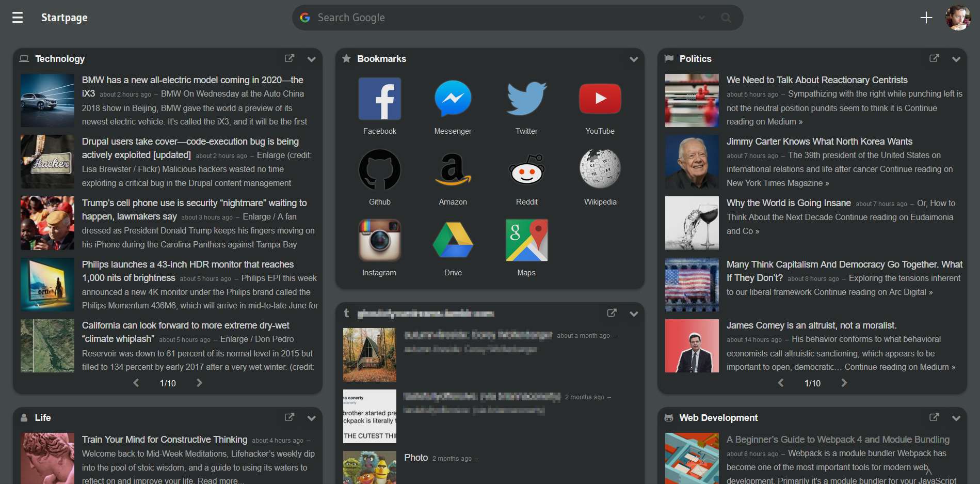Click the Github bookmark icon
The width and height of the screenshot is (980, 484).
pos(379,169)
